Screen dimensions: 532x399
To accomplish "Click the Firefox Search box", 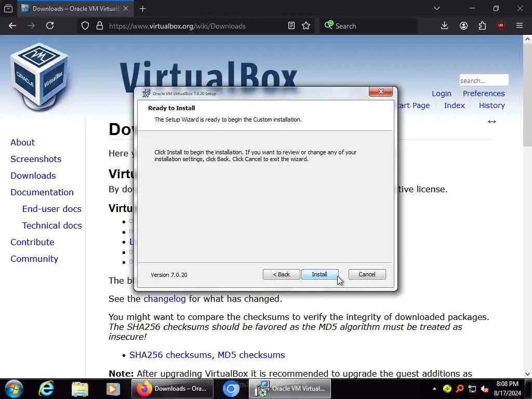I will (368, 26).
